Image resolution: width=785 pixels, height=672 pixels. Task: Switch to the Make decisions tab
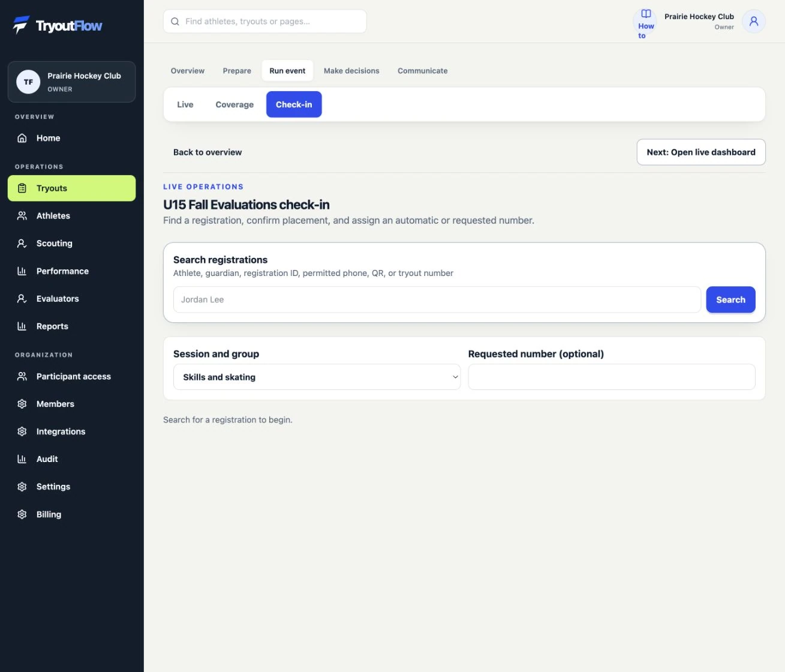tap(351, 71)
